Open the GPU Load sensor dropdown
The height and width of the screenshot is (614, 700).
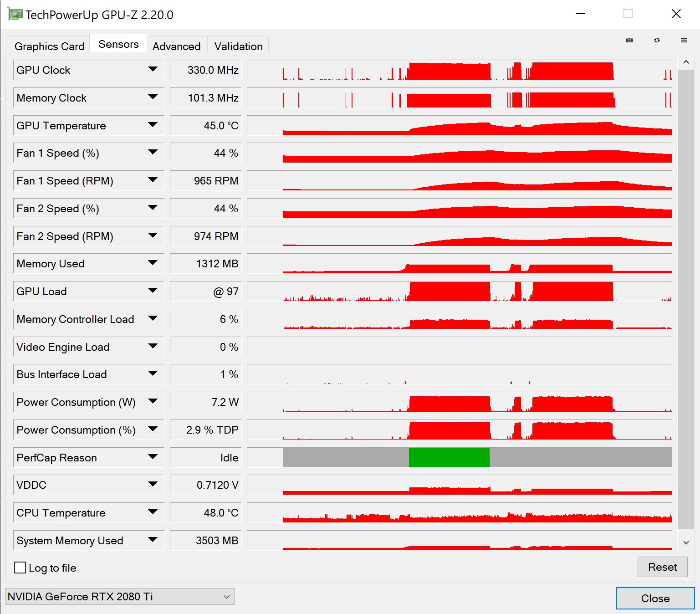[x=153, y=291]
